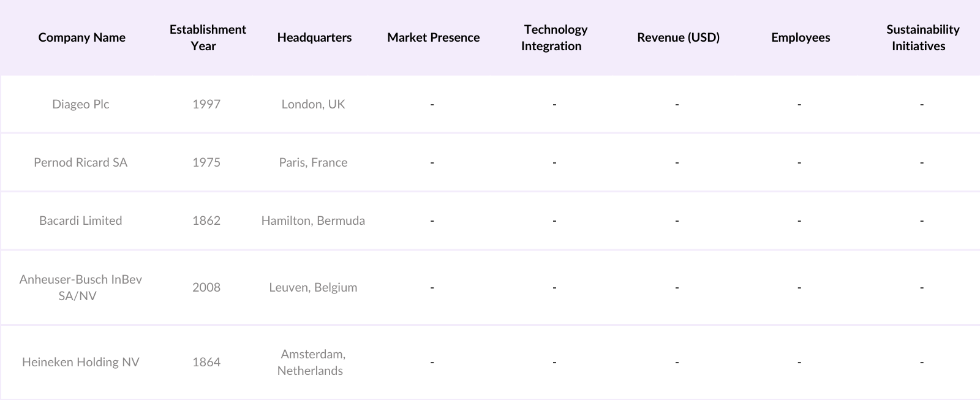Click the Diageo Plc company name
The image size is (980, 400).
pos(80,104)
